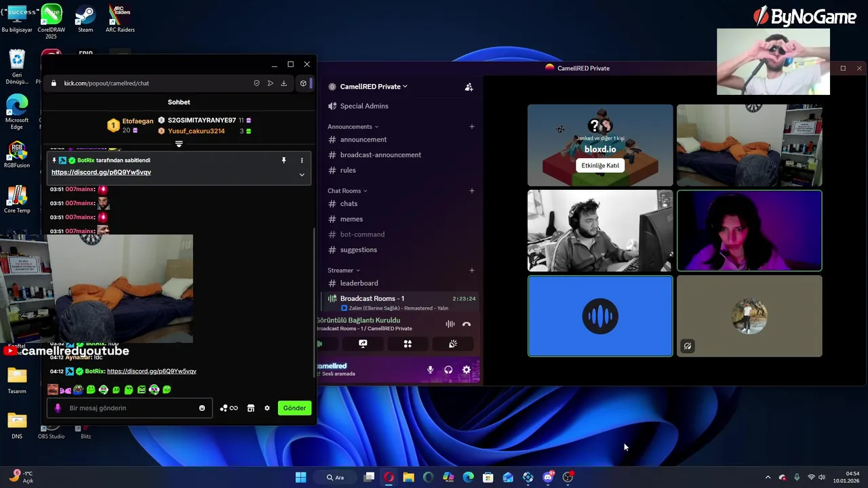The width and height of the screenshot is (868, 488).
Task: Join activity with Etkinliğe Katıl button
Action: click(600, 165)
